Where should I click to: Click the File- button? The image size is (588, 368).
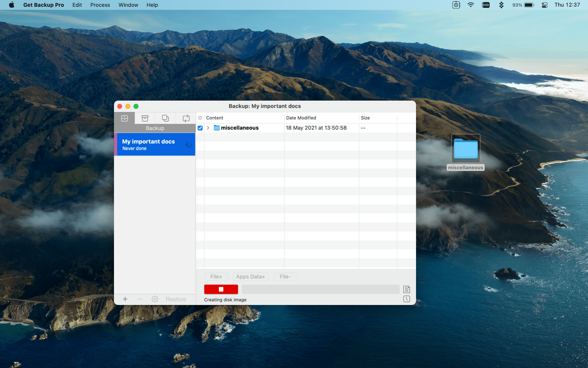click(285, 277)
